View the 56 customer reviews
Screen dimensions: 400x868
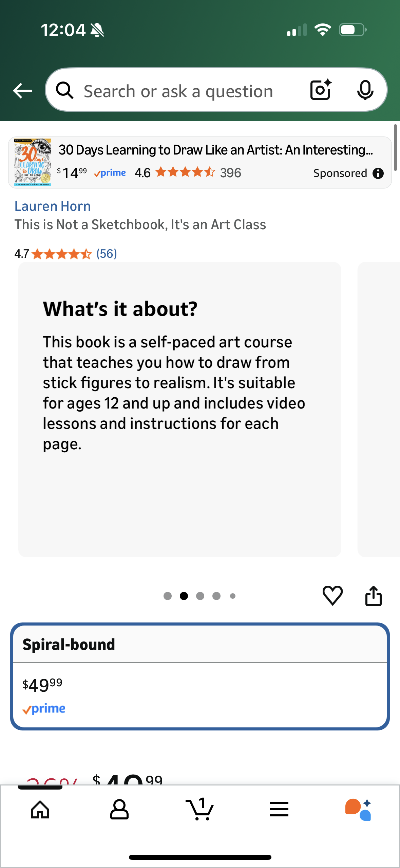tap(107, 254)
